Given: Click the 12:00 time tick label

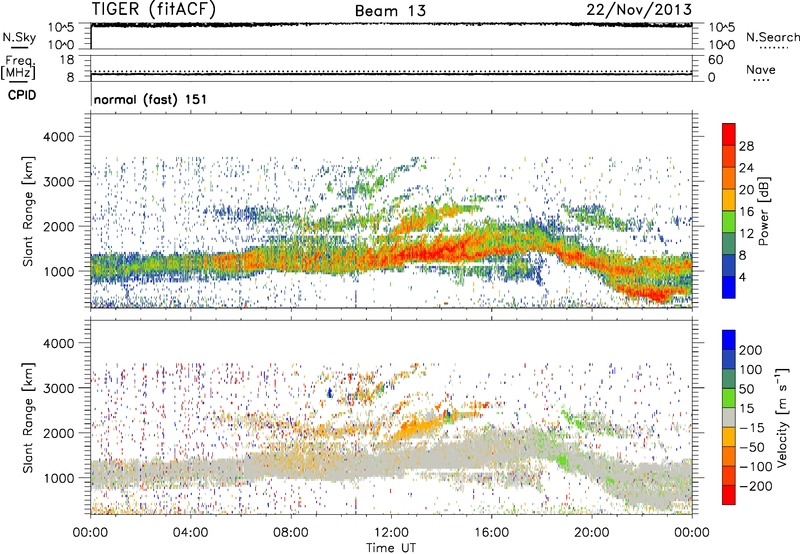Looking at the screenshot, I should pos(391,533).
